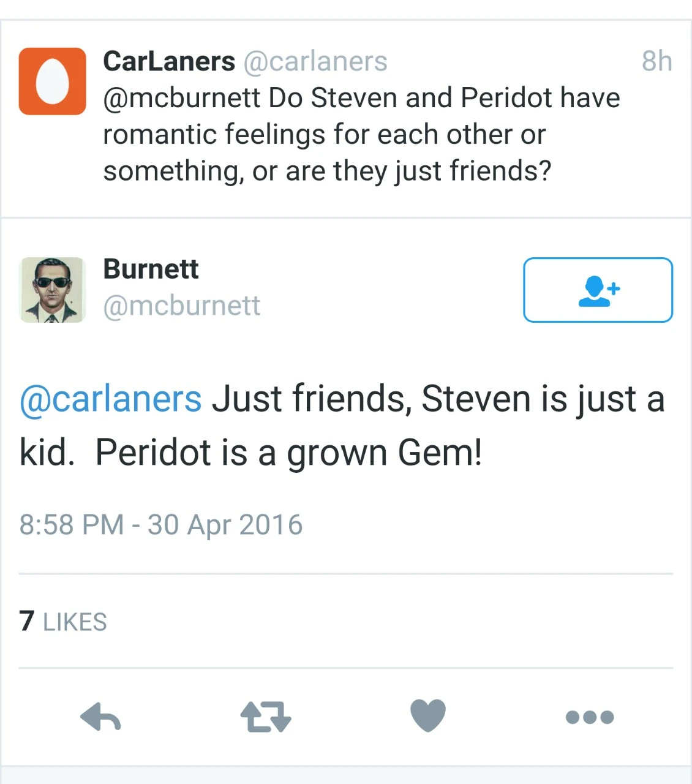Open the three-dot more options menu

coord(589,717)
